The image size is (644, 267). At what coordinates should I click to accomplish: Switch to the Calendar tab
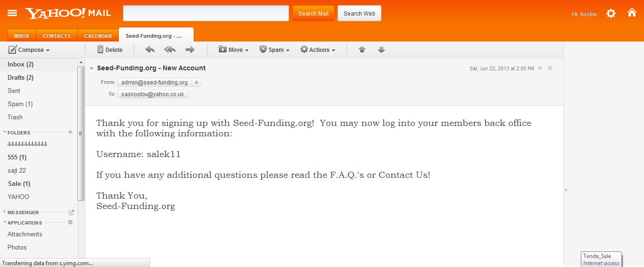tap(98, 36)
